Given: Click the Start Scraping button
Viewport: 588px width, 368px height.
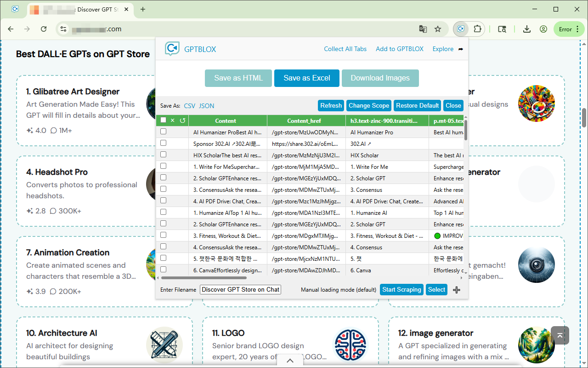Looking at the screenshot, I should coord(401,290).
